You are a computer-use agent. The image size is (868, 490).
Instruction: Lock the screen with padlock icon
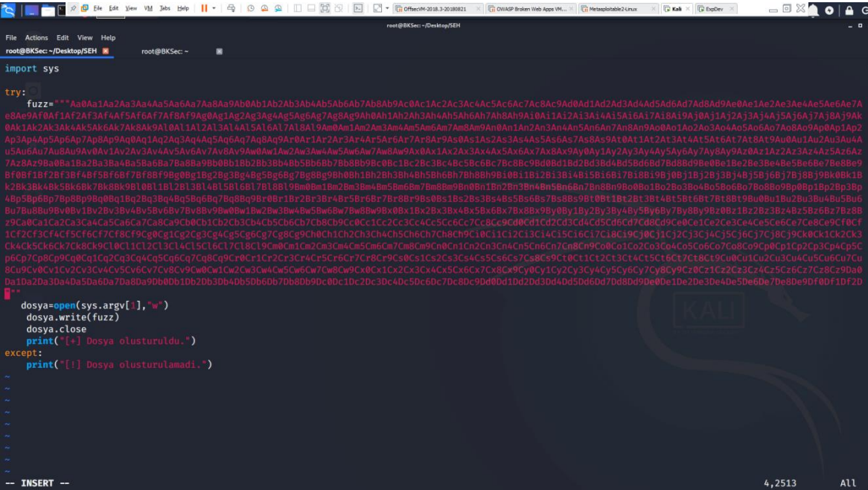point(849,10)
